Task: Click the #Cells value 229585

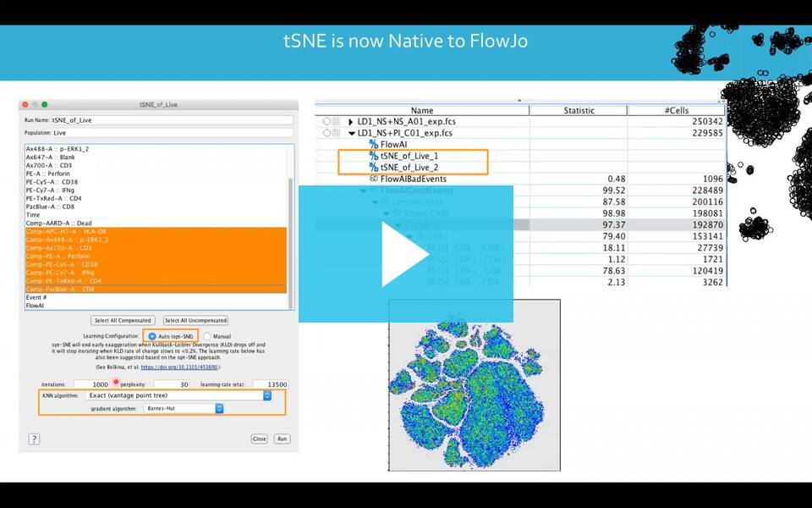Action: click(707, 133)
